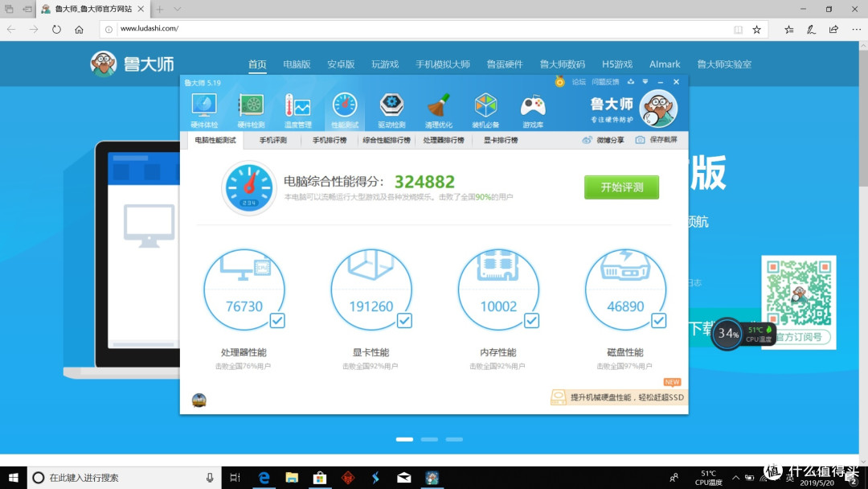Open 电脑版 on website navigation

tap(297, 64)
